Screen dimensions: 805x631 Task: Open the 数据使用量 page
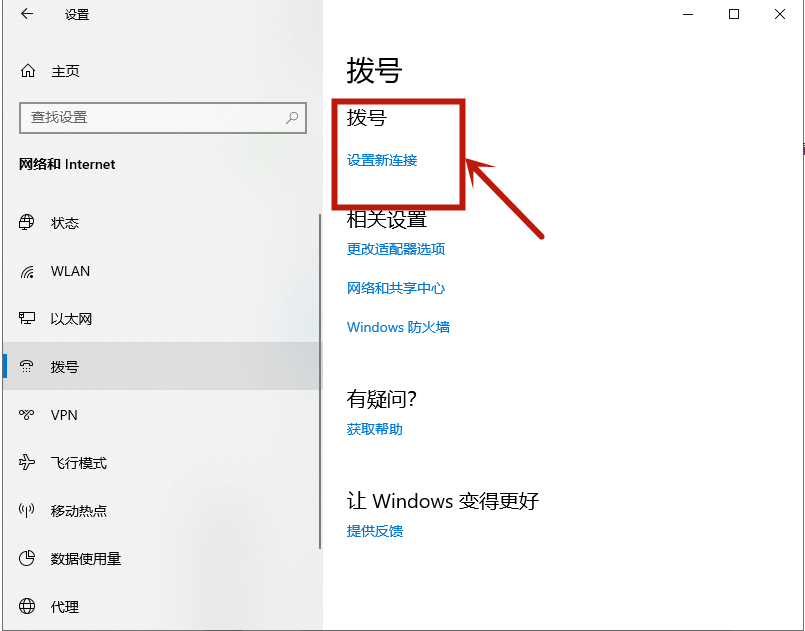[162, 558]
